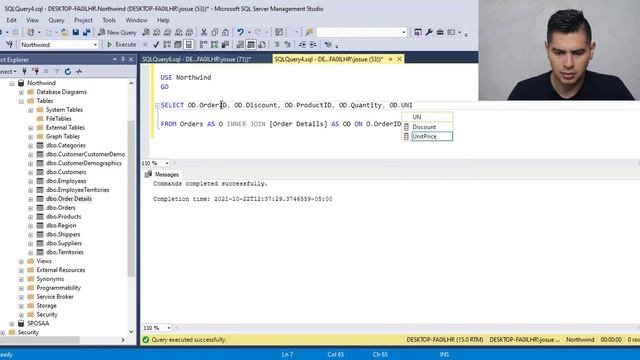The width and height of the screenshot is (640, 360).
Task: Click the Properties wrench icon
Action: coord(429,32)
